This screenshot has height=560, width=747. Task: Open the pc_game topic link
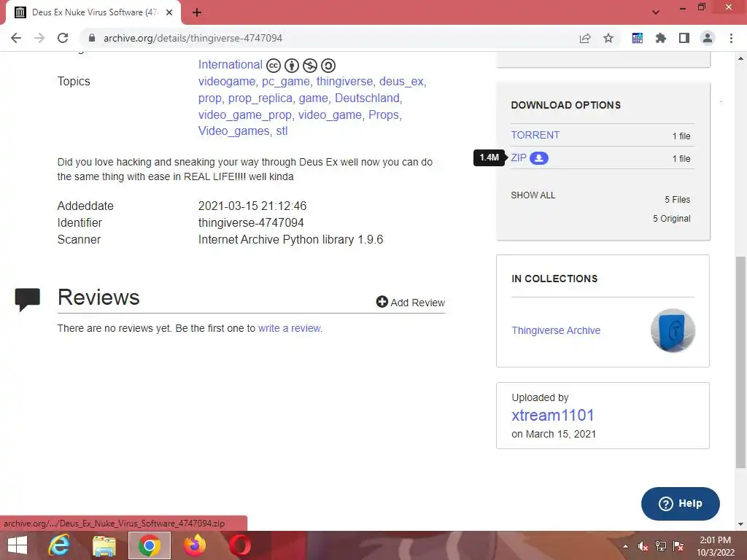286,82
